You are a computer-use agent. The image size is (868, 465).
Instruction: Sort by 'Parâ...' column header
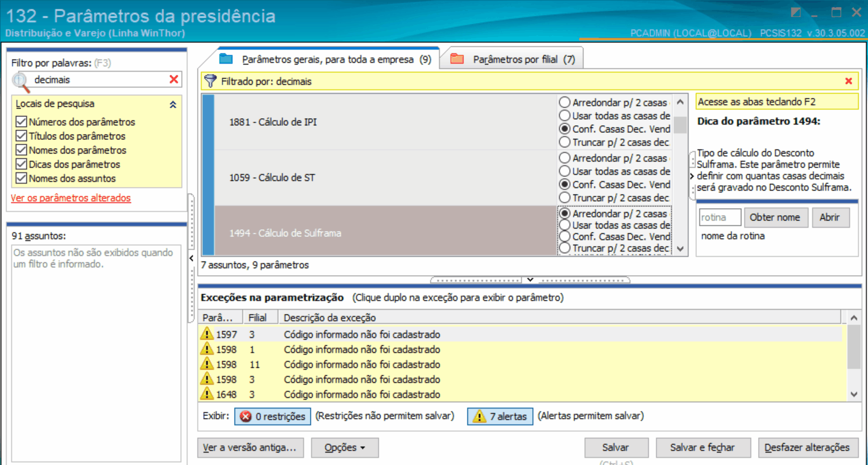(x=221, y=317)
